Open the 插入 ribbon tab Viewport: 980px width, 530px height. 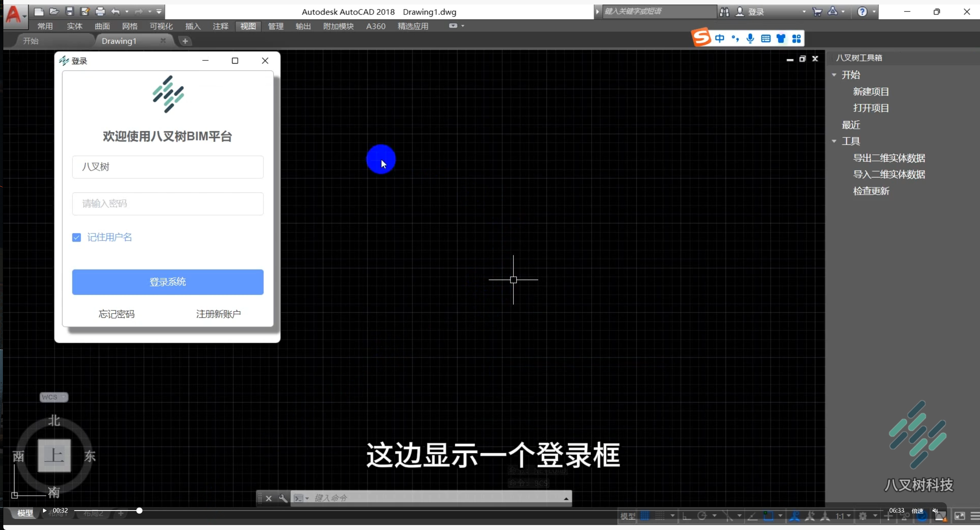[193, 26]
